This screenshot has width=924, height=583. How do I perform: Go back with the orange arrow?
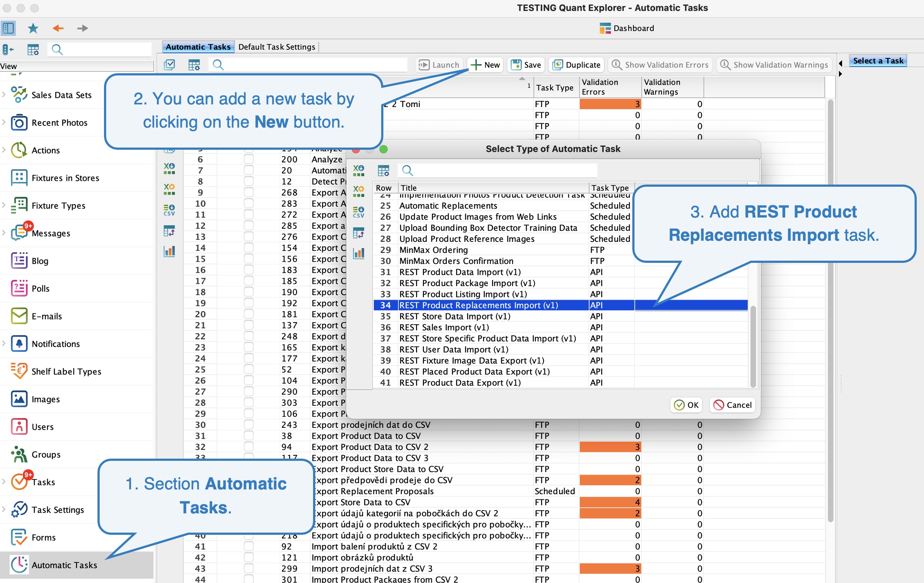58,28
